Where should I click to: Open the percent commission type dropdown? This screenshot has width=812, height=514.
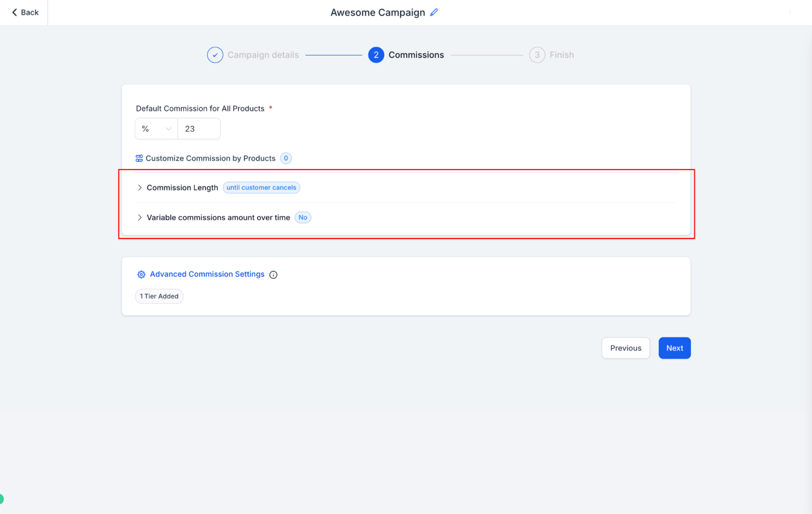[x=156, y=129]
